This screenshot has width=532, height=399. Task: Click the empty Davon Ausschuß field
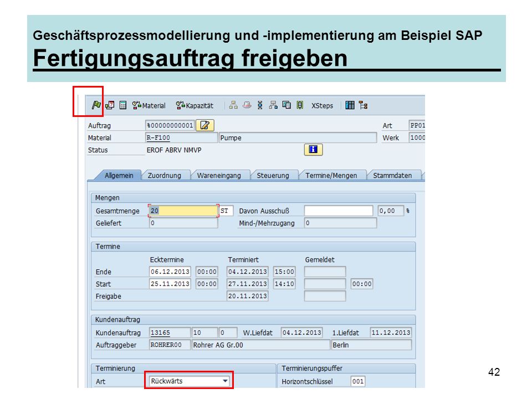339,211
